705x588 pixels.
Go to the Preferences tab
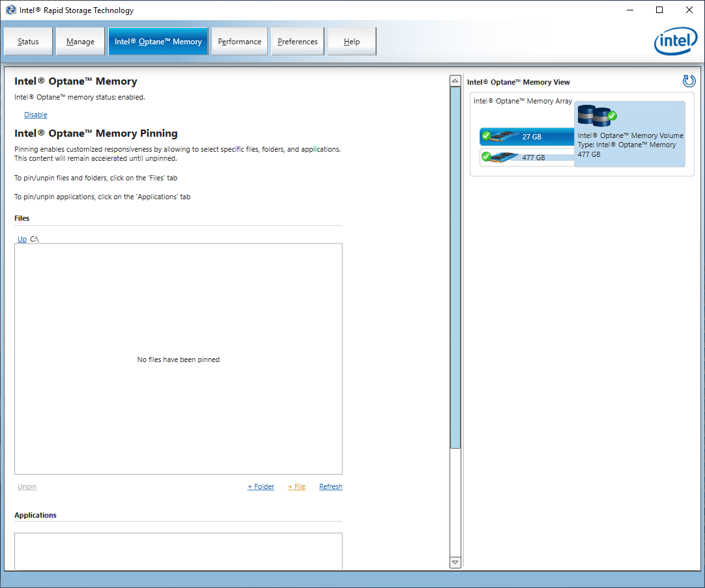298,41
